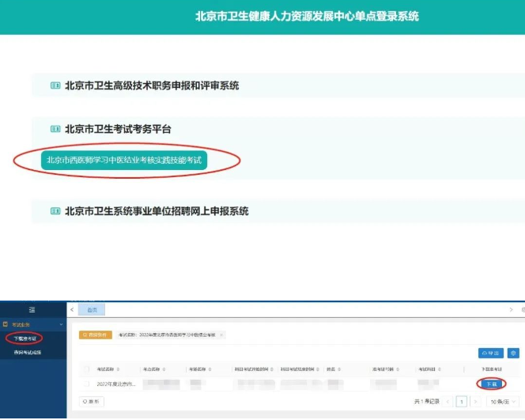The height and width of the screenshot is (420, 525).
Task: Go to the previous results page
Action: (x=448, y=402)
